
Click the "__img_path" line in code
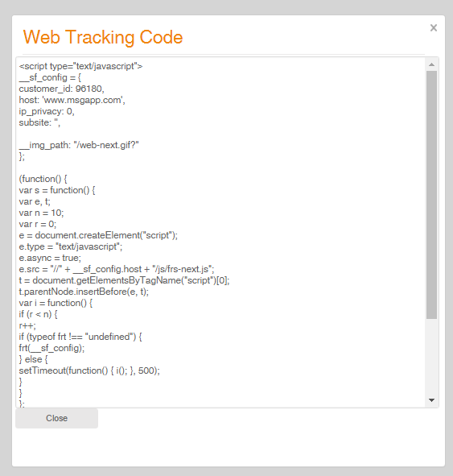79,145
